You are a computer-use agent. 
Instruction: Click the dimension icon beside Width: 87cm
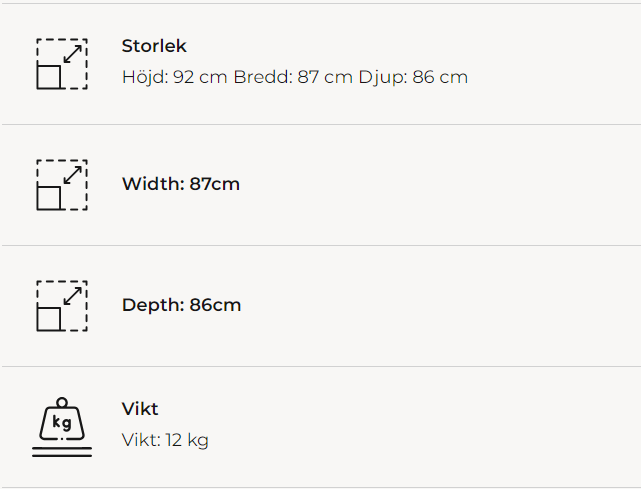coord(62,185)
